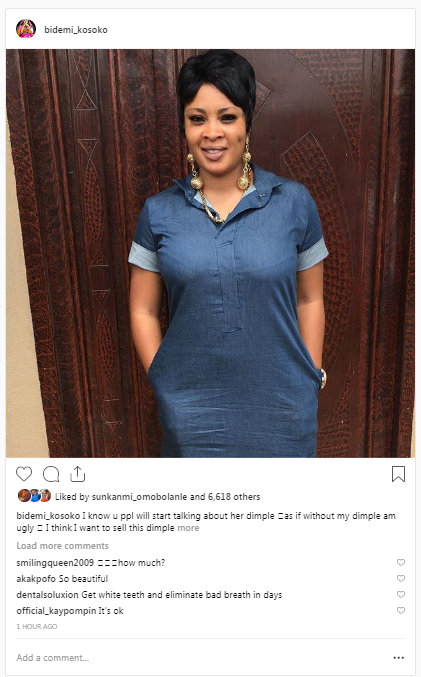Like official_kaypompin's comment heart
Viewport: 421px width, 677px height.
point(401,611)
